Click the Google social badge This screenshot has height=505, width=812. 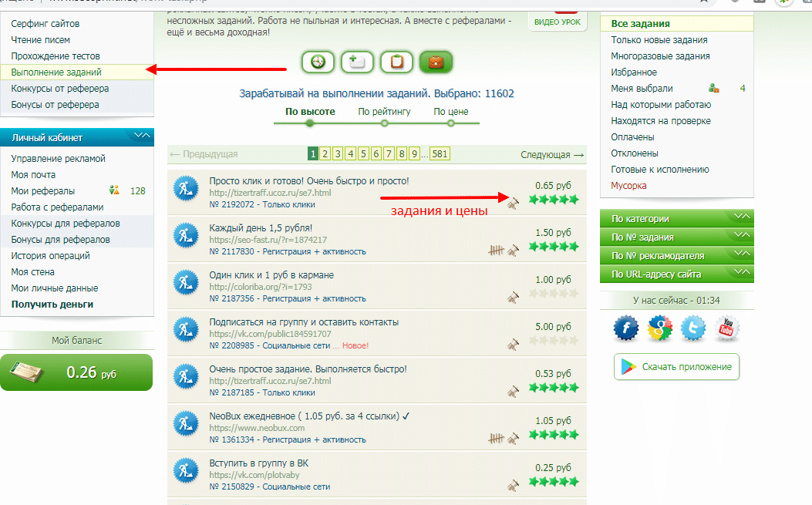pos(660,328)
